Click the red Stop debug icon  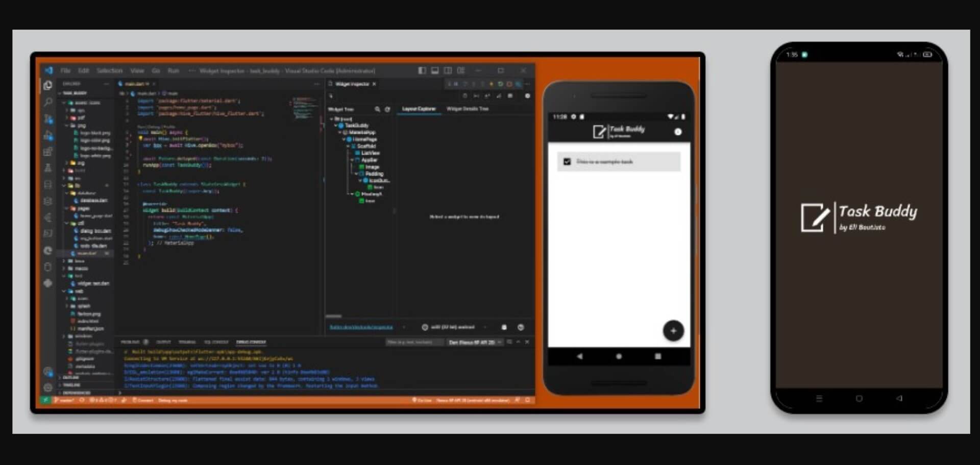point(509,84)
